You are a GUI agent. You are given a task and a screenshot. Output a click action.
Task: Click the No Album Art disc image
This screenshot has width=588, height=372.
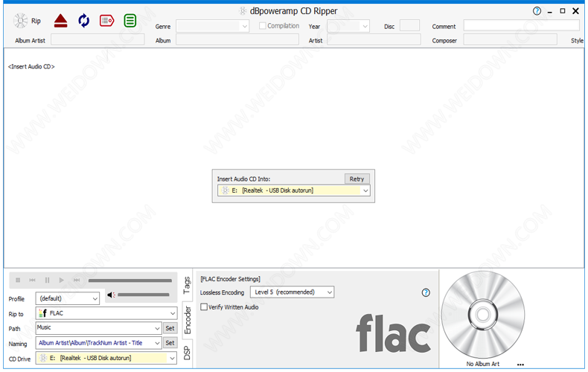point(482,315)
